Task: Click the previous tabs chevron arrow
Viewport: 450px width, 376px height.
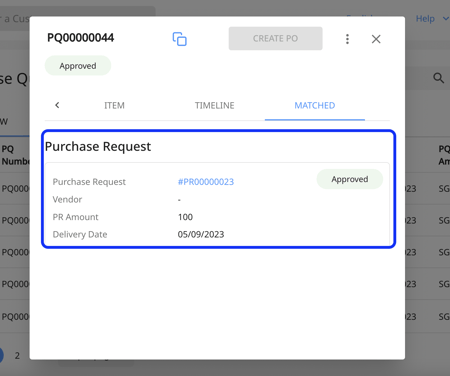Action: [57, 105]
